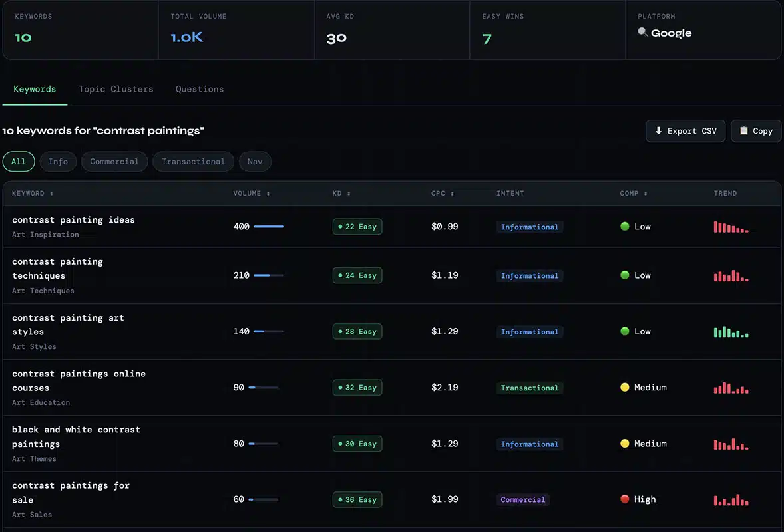Click trend sparkline for contrast paintings for sale
The height and width of the screenshot is (532, 784).
(x=731, y=499)
